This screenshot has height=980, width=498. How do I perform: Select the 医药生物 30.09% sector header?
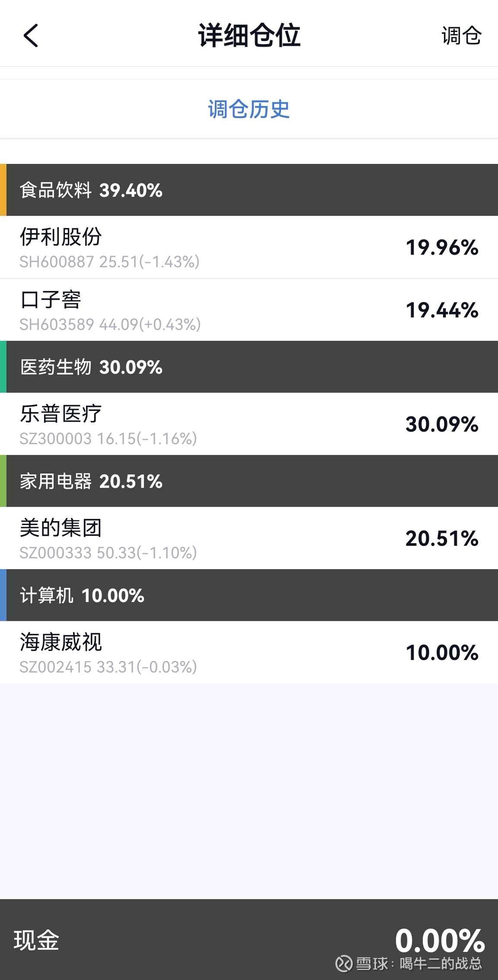(91, 367)
